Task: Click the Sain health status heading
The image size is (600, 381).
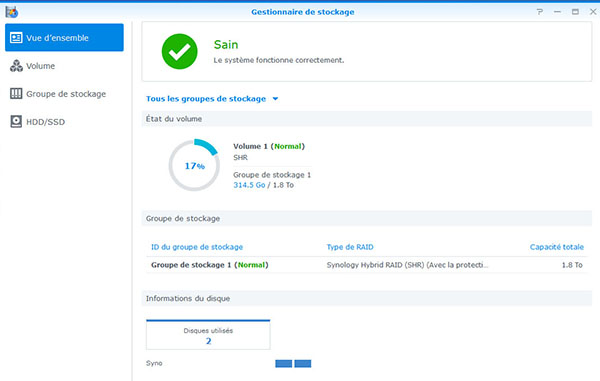Action: pos(226,44)
